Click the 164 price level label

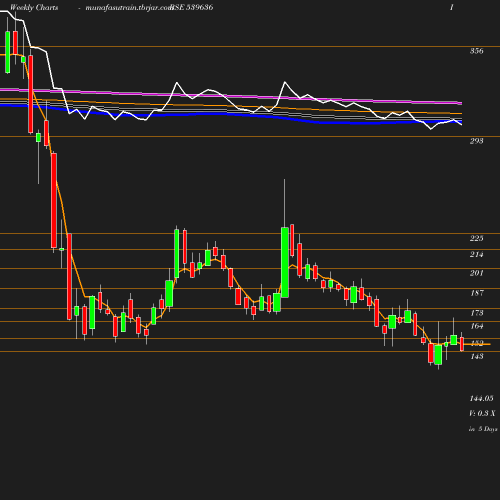point(477,326)
